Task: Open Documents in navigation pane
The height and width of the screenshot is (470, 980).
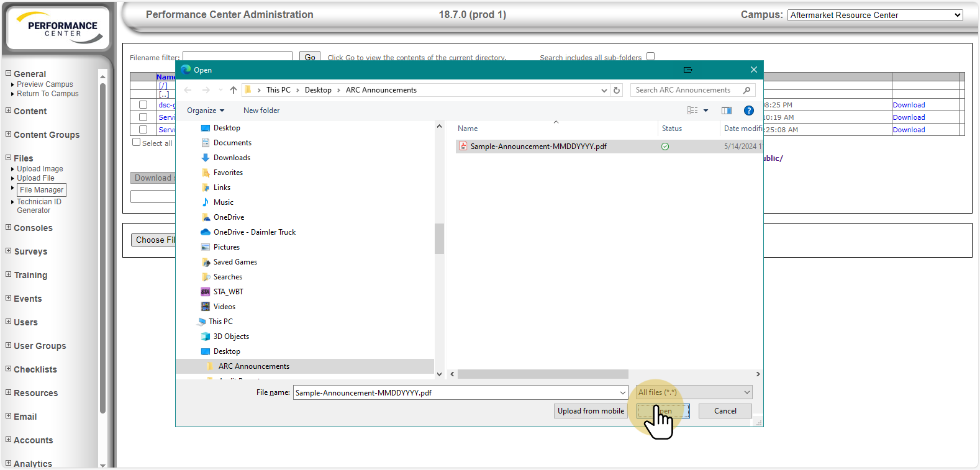Action: click(x=232, y=143)
